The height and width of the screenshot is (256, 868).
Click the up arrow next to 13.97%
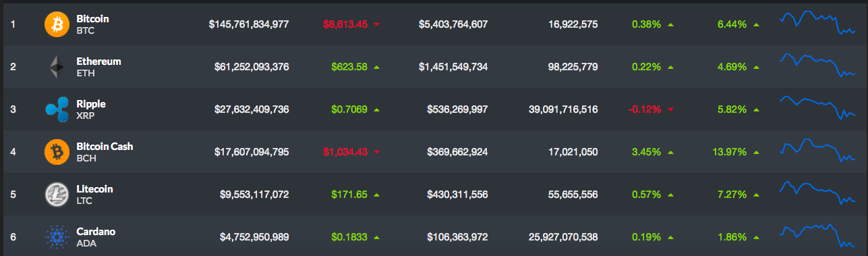[x=756, y=152]
